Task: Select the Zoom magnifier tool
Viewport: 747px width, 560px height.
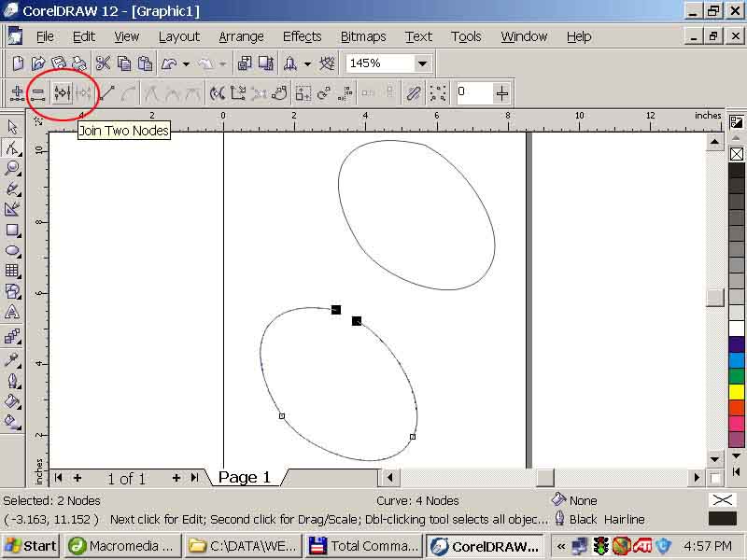Action: pyautogui.click(x=12, y=168)
